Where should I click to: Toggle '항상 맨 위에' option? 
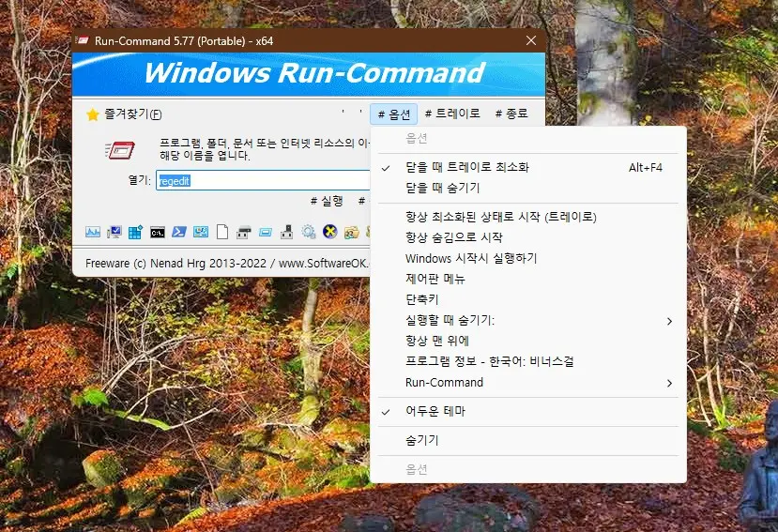click(528, 341)
